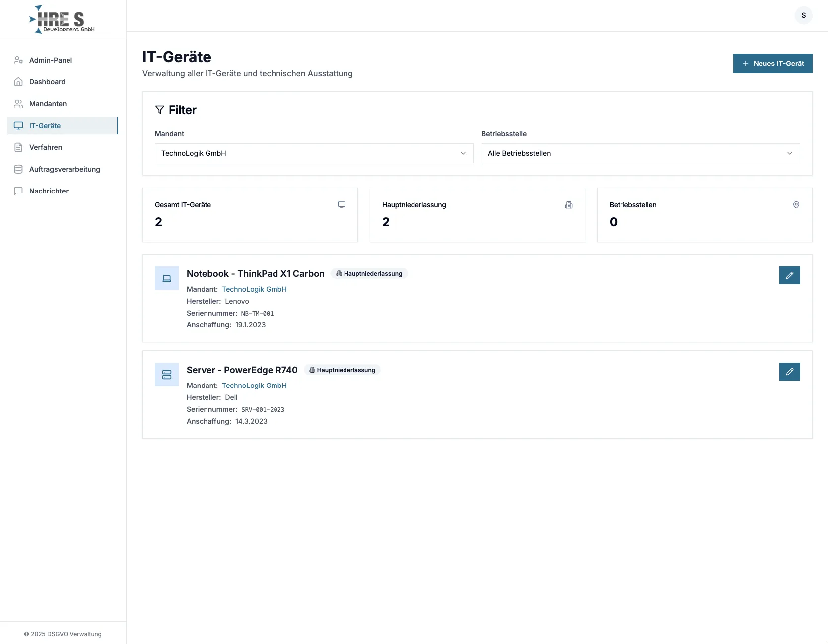The width and height of the screenshot is (828, 644).
Task: Click the funnel Filter icon
Action: 160,110
